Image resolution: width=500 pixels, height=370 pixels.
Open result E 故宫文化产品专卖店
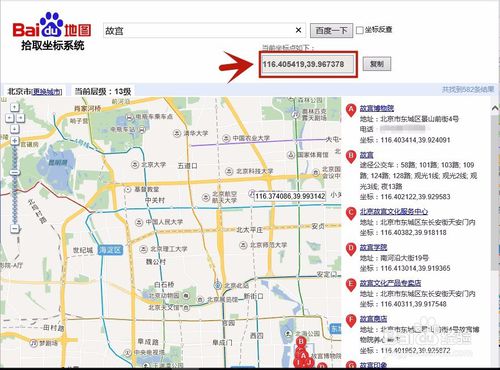point(390,283)
